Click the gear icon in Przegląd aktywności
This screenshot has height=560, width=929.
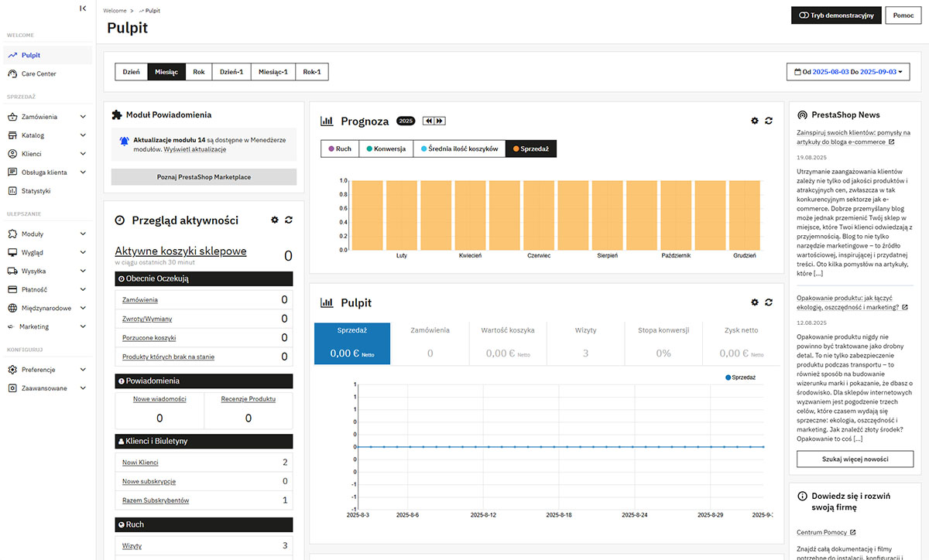[275, 220]
